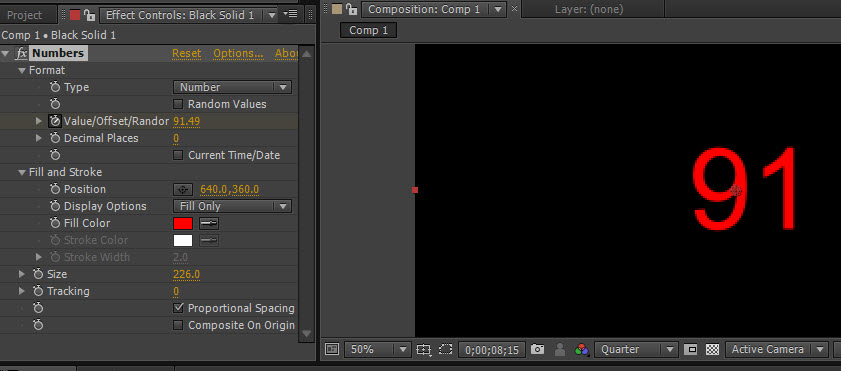Click the Value/Offset value 91.49
Screen dimensions: 841x371
pos(187,122)
